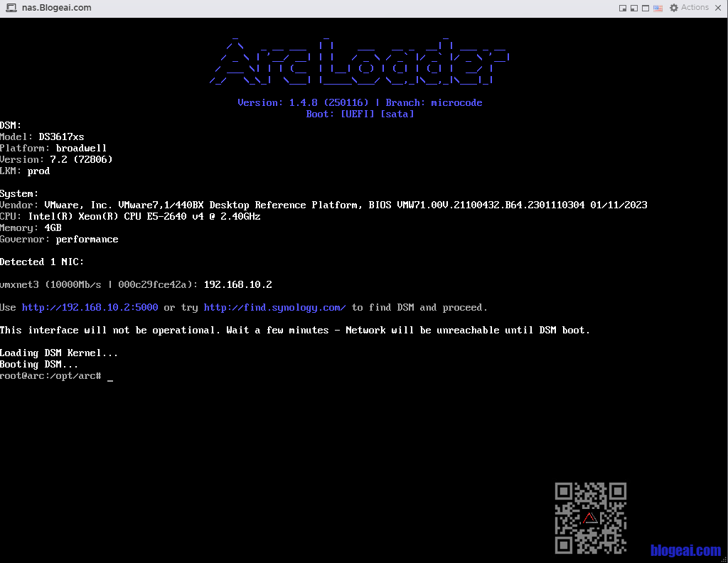Viewport: 728px width, 563px height.
Task: Shrink console with the first resize icon
Action: tap(623, 9)
